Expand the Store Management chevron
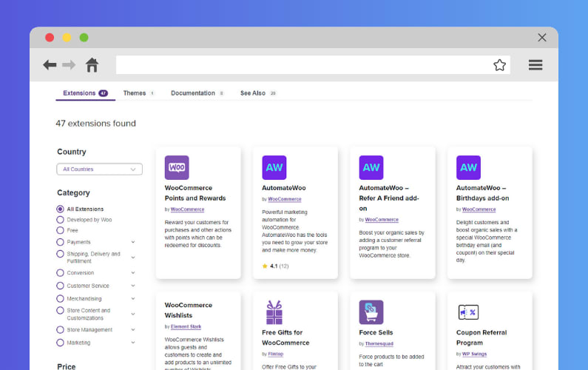This screenshot has width=588, height=370. point(133,329)
